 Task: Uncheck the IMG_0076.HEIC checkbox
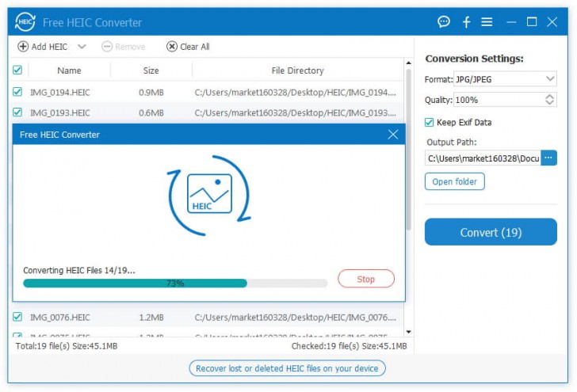coord(17,317)
